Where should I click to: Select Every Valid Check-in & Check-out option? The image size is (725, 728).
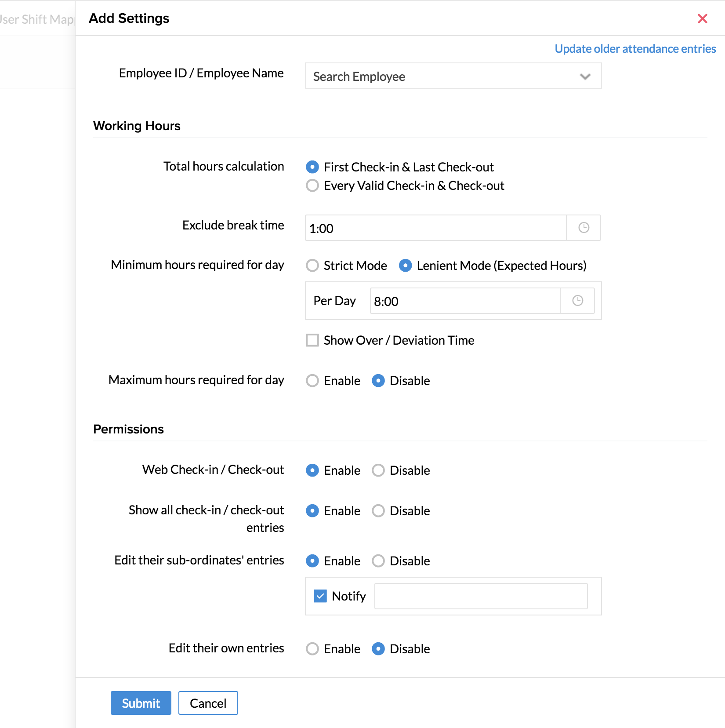312,186
